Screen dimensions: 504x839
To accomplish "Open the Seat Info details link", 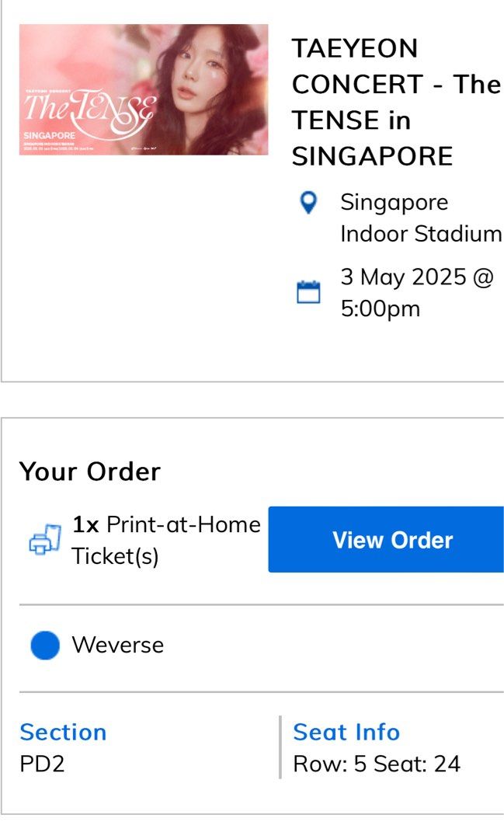I will coord(345,732).
